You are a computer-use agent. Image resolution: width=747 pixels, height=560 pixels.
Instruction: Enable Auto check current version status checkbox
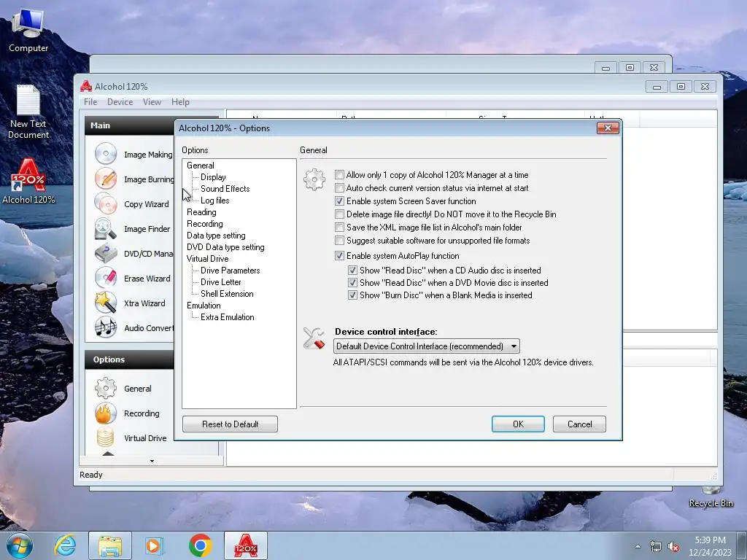339,187
